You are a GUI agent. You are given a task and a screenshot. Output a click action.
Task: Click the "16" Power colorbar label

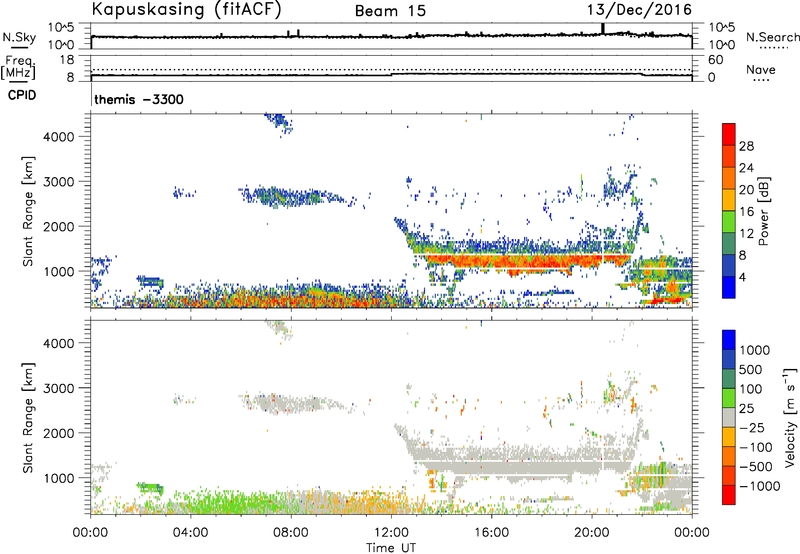(746, 212)
